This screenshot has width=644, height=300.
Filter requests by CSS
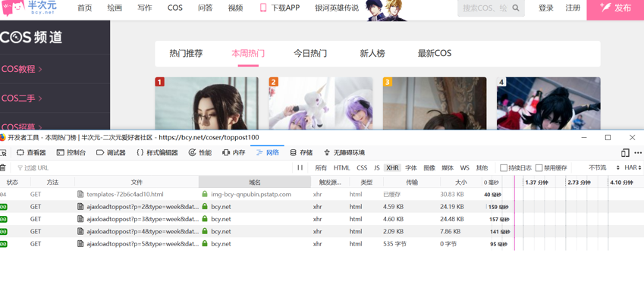tap(362, 168)
